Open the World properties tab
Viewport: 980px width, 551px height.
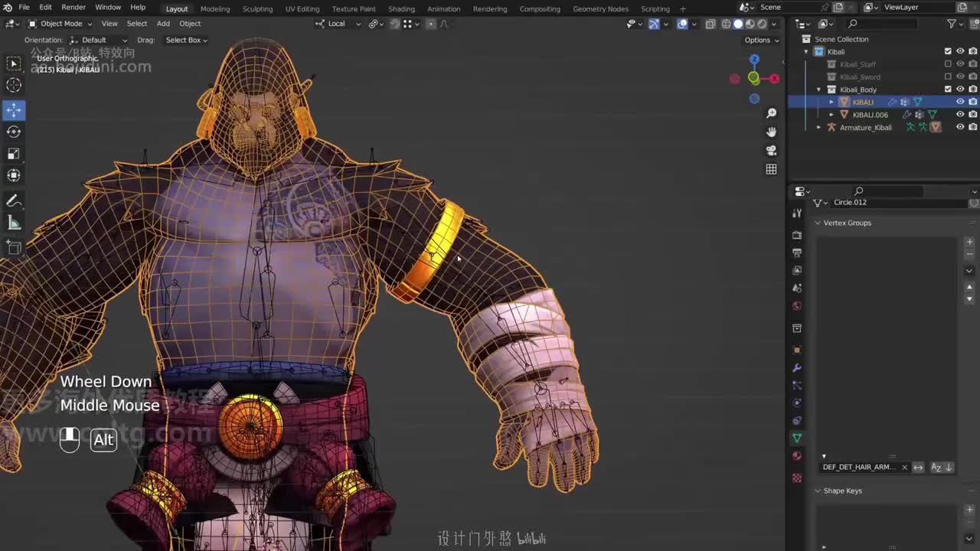(797, 306)
